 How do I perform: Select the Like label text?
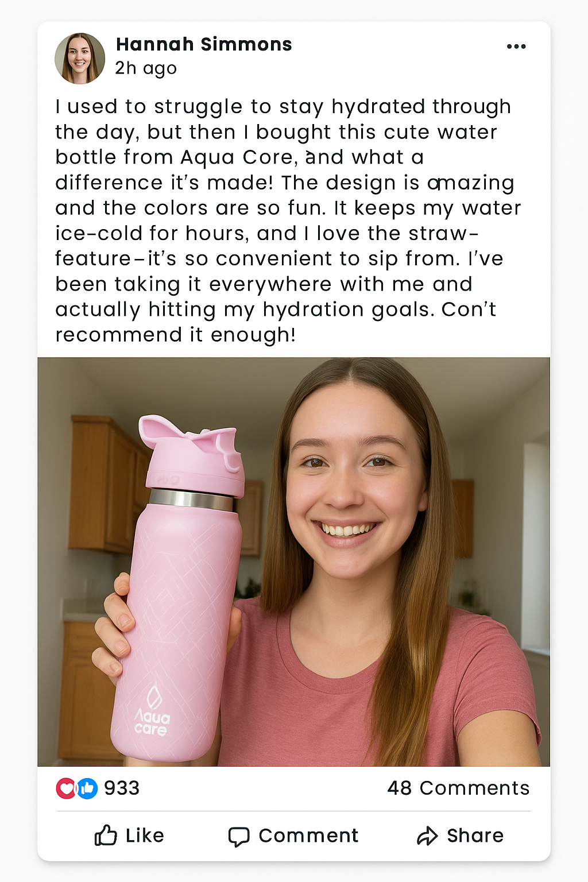(145, 835)
